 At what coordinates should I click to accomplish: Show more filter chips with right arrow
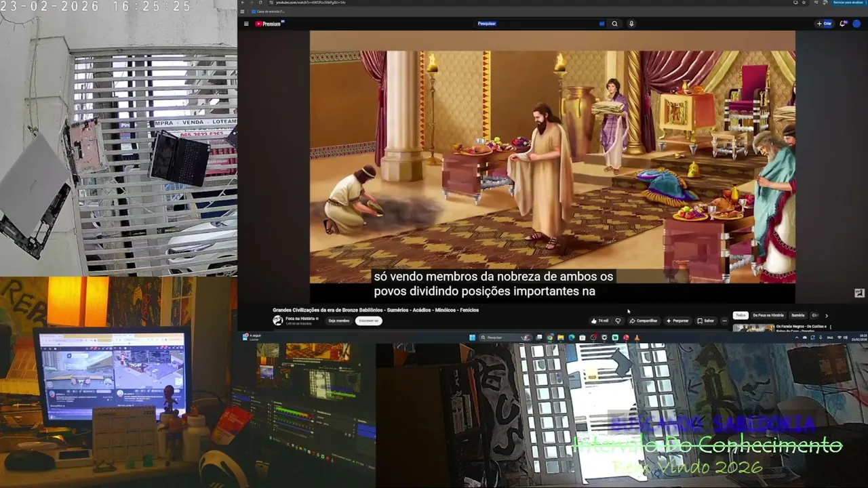[x=826, y=315]
